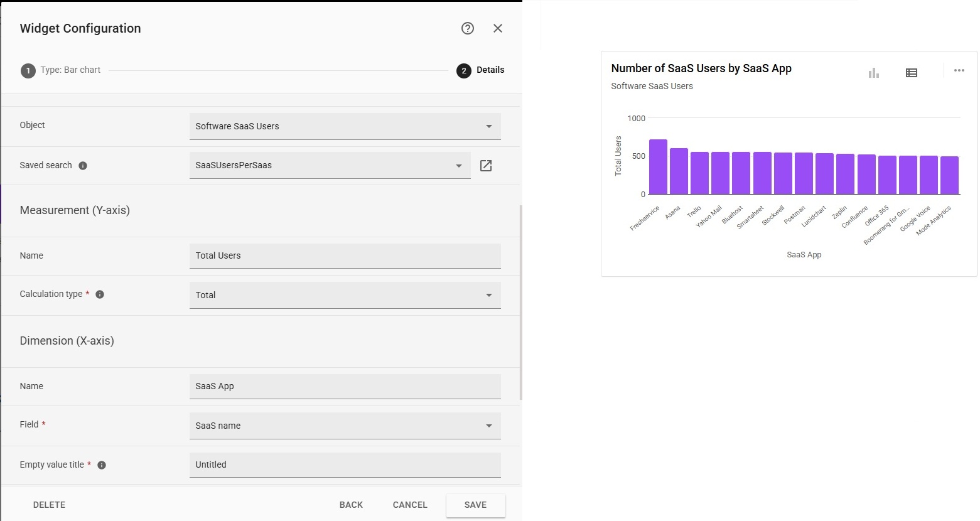Click the Postman x-axis label
This screenshot has width=980, height=521.
(x=794, y=215)
